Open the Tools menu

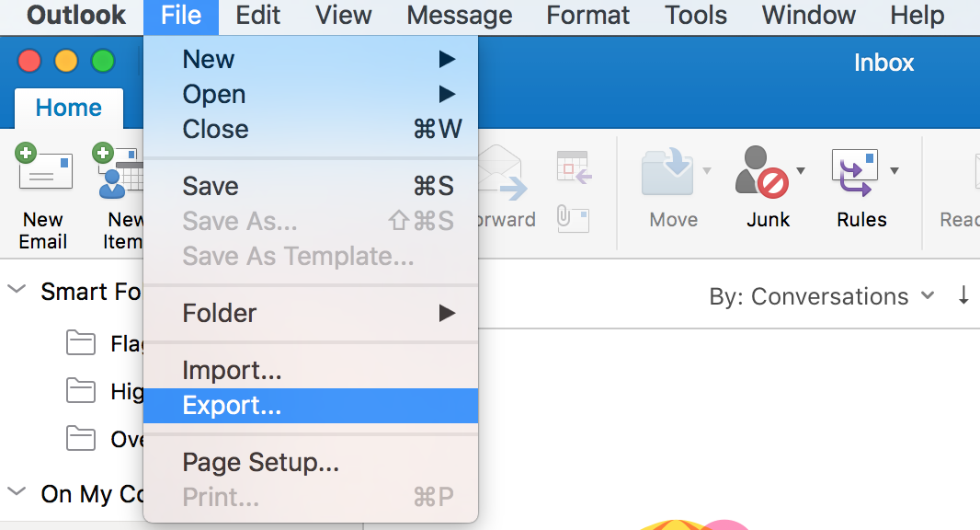[x=694, y=15]
